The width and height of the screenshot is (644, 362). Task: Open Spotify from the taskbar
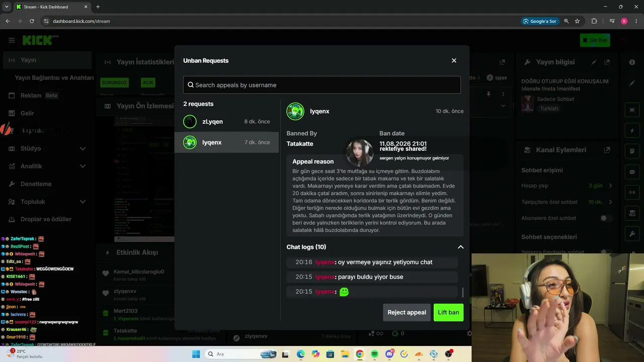pos(374,354)
